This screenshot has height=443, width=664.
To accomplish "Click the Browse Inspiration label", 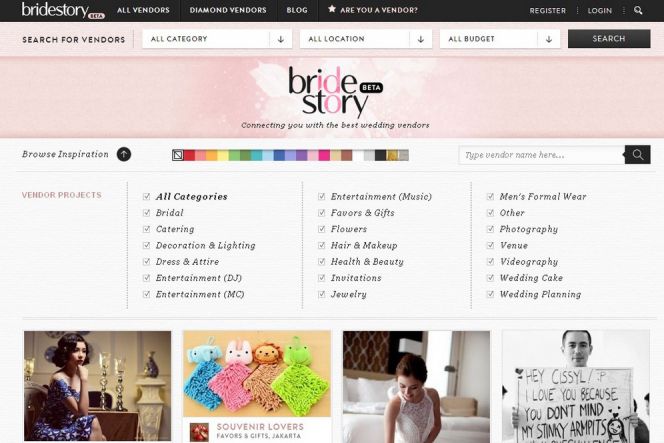I will [65, 154].
